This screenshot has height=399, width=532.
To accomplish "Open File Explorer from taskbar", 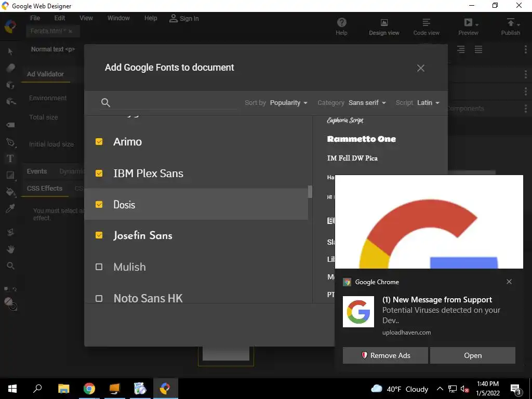I will pyautogui.click(x=64, y=389).
